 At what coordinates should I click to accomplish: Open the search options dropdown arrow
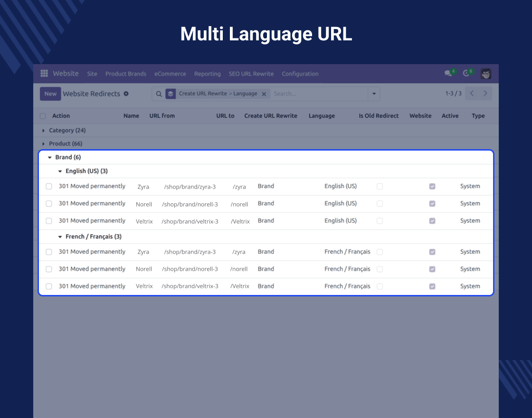pos(374,94)
